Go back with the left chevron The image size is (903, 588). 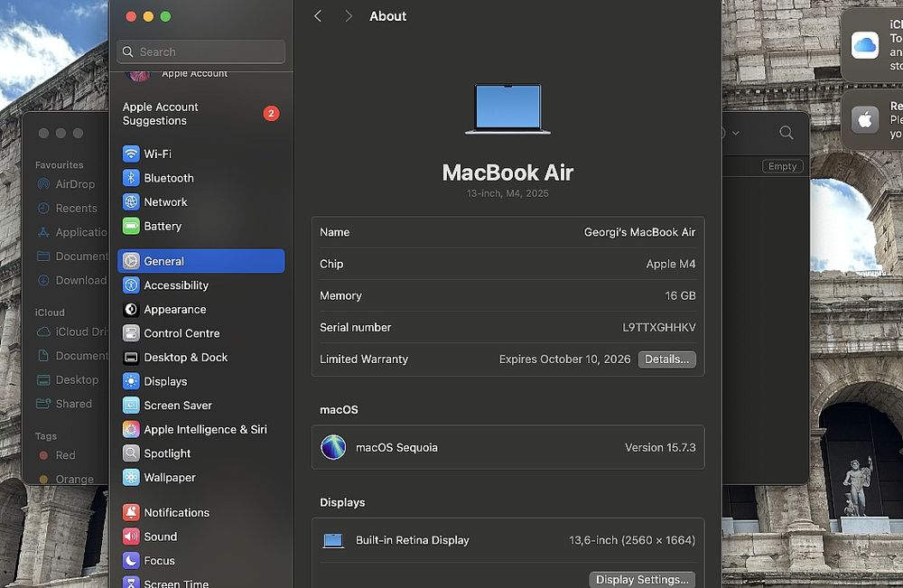[318, 16]
